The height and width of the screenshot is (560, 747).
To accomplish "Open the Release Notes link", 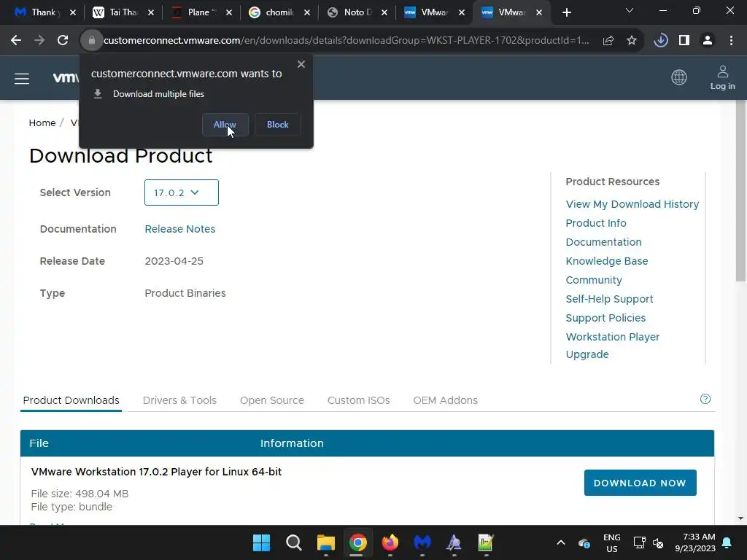I will [x=180, y=229].
